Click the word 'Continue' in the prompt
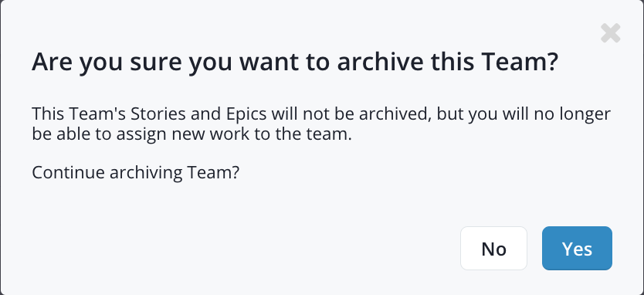Viewport: 644px width, 295px height. [68, 172]
